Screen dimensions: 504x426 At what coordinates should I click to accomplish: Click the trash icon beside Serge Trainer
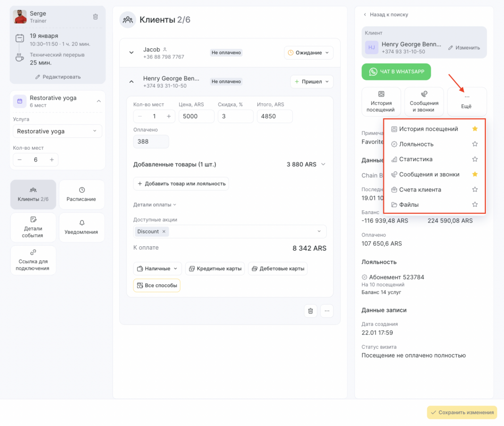coord(95,17)
